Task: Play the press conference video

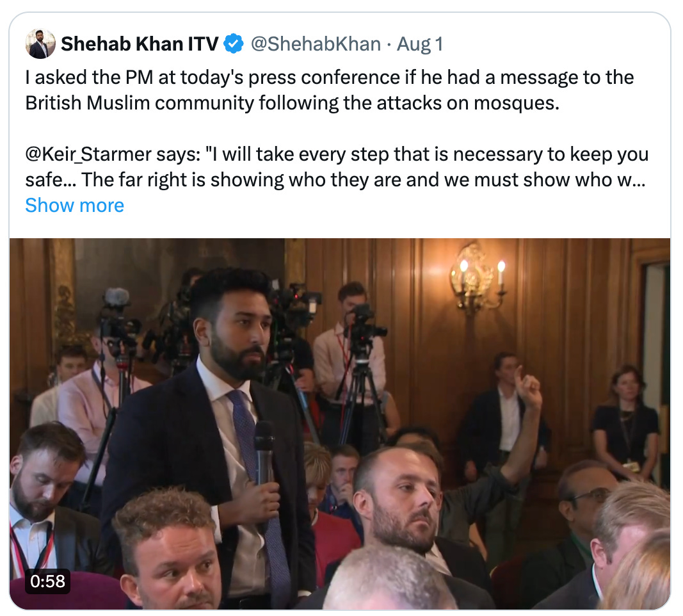Action: coord(340,423)
